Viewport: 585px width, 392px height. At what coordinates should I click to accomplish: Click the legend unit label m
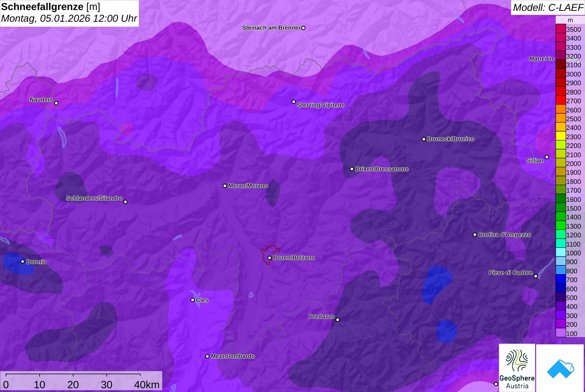tap(570, 20)
